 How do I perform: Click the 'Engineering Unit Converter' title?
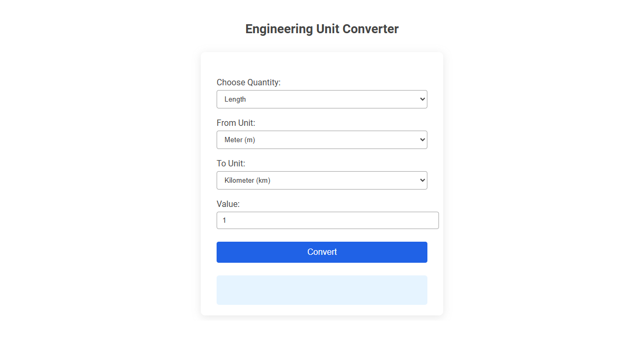321,29
